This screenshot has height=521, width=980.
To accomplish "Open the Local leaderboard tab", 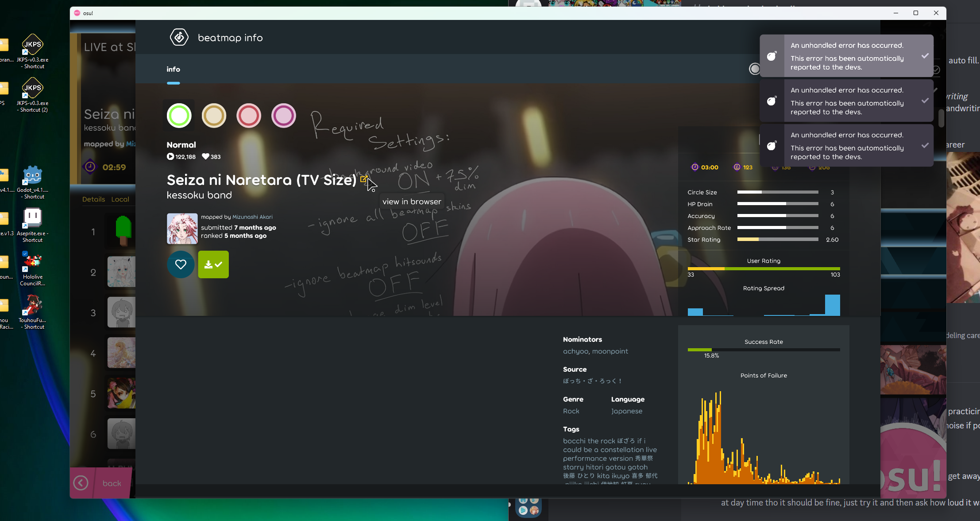I will point(120,199).
